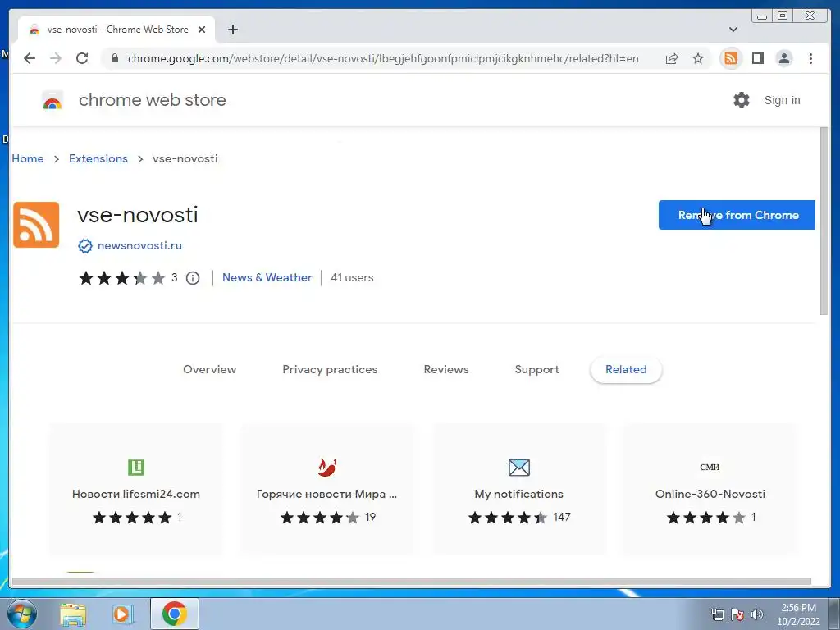840x630 pixels.
Task: Show rating info via the info icon
Action: point(193,278)
